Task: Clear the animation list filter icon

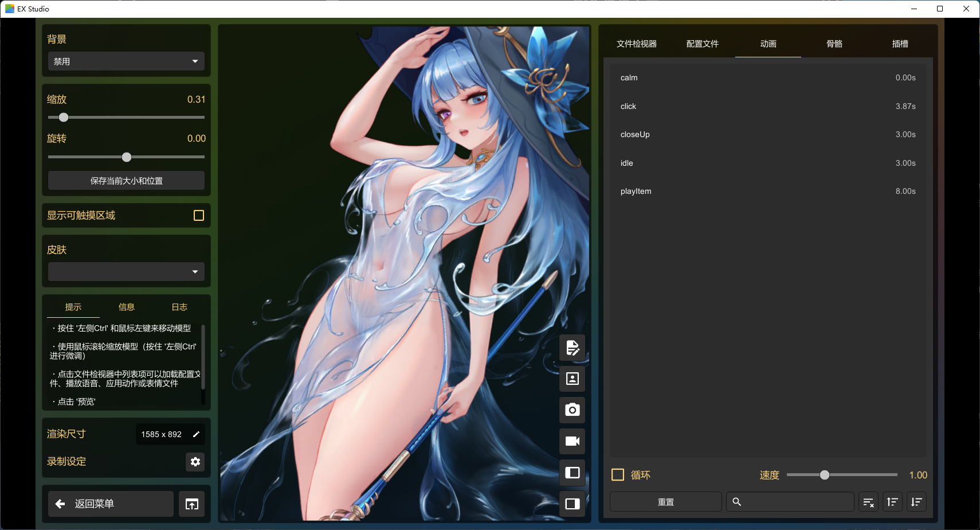Action: point(868,502)
